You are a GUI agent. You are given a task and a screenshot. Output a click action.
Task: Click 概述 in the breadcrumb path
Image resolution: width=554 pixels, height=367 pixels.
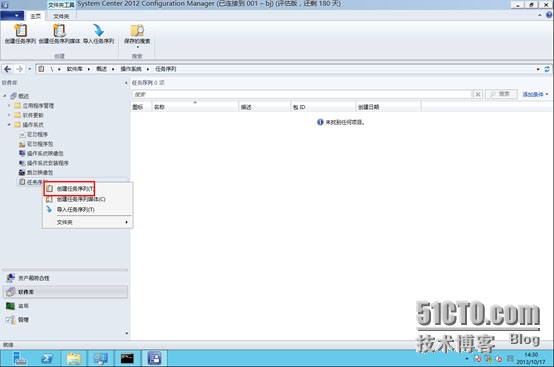[x=101, y=69]
